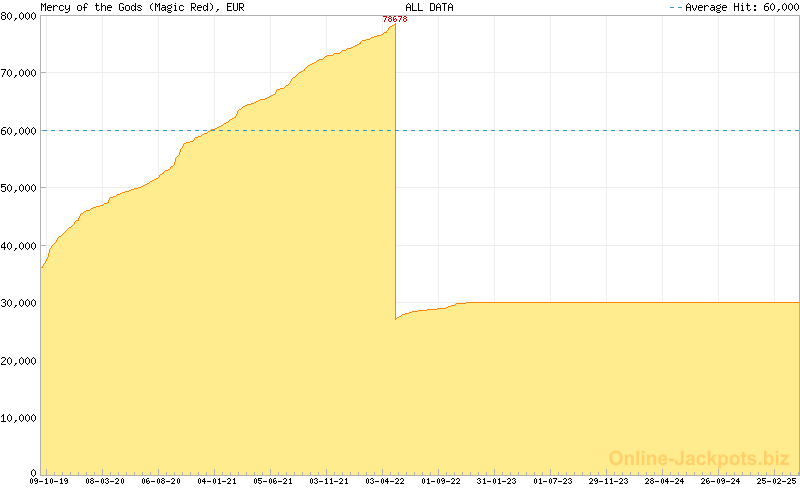Screen dimensions: 800x490
Task: Select the 25-02-25 date label
Action: (776, 481)
